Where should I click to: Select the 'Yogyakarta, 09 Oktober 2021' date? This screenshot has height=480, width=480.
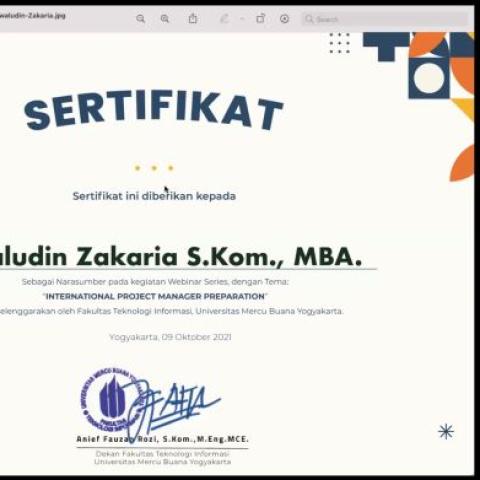(x=170, y=337)
